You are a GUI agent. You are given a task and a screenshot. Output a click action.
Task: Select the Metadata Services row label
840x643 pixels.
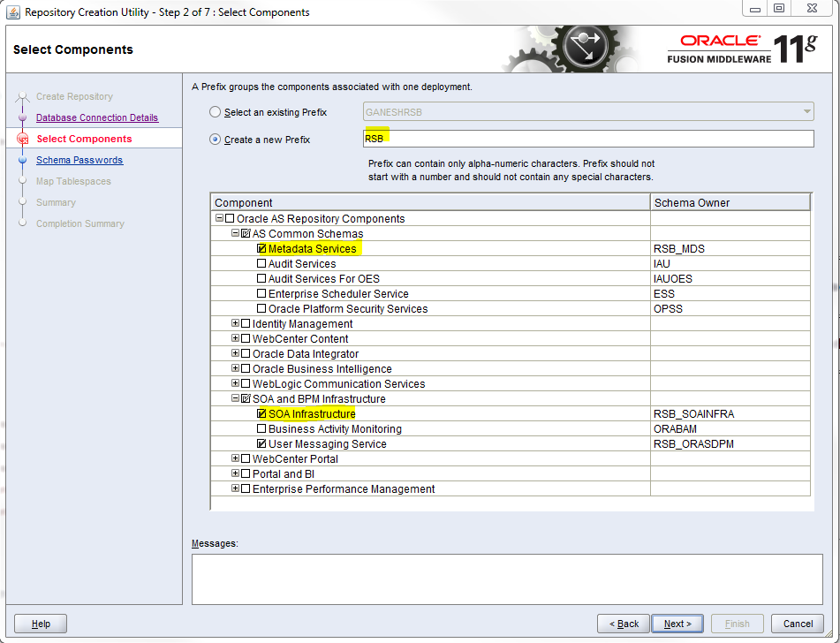pyautogui.click(x=313, y=248)
